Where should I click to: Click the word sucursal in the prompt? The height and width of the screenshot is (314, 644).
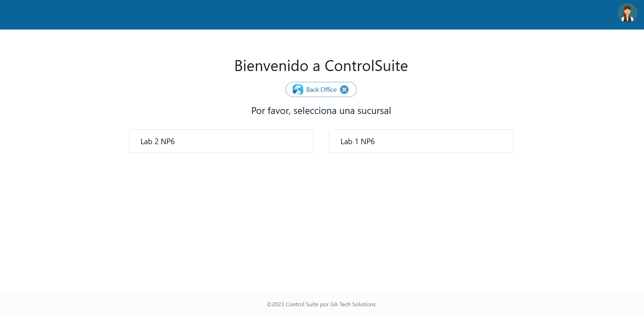(x=374, y=111)
